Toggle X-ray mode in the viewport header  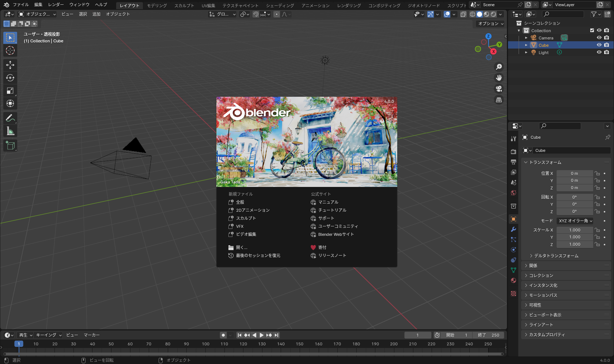[x=463, y=14]
